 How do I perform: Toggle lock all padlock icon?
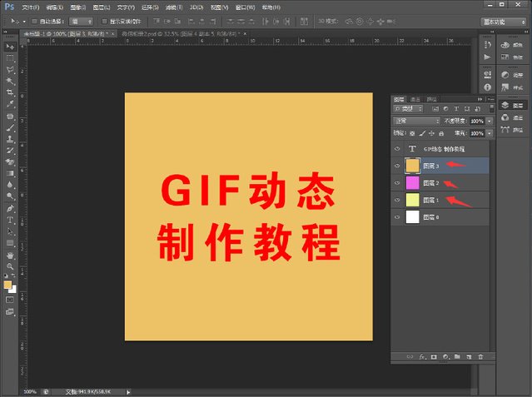pos(441,133)
